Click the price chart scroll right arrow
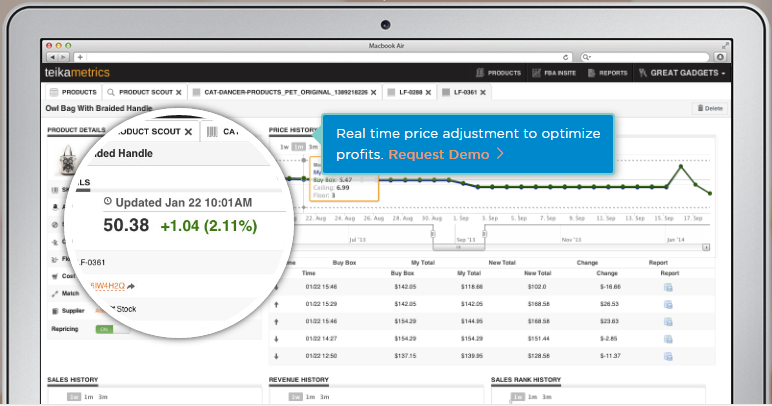Screen dimensions: 772x406 click(707, 245)
